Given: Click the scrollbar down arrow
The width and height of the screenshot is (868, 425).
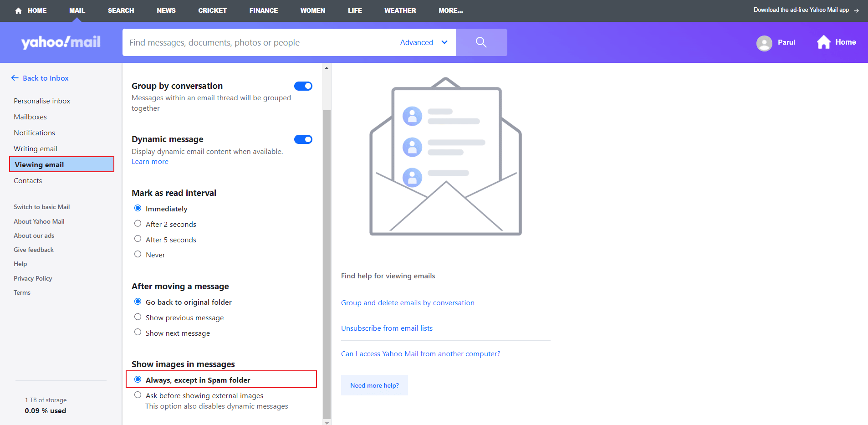Looking at the screenshot, I should click(327, 422).
